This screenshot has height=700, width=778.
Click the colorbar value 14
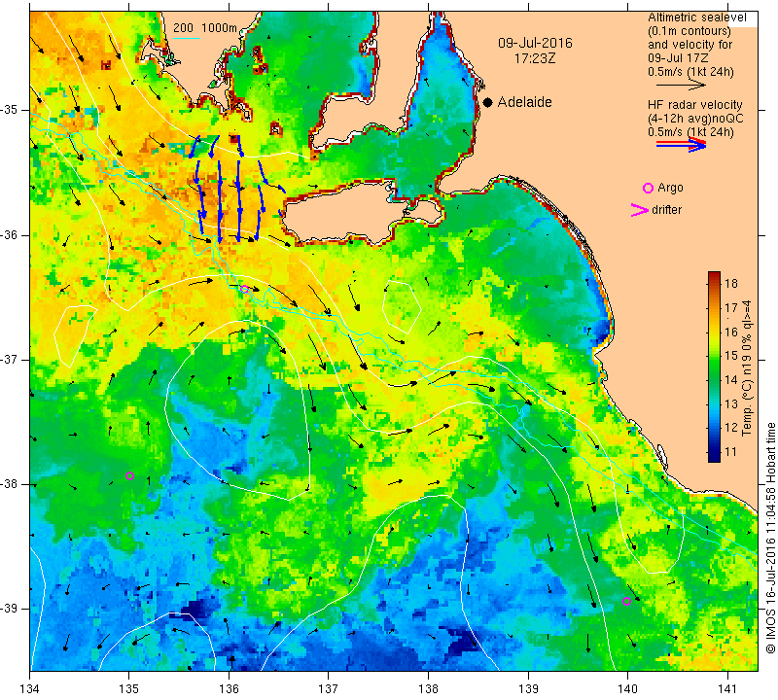click(x=731, y=380)
